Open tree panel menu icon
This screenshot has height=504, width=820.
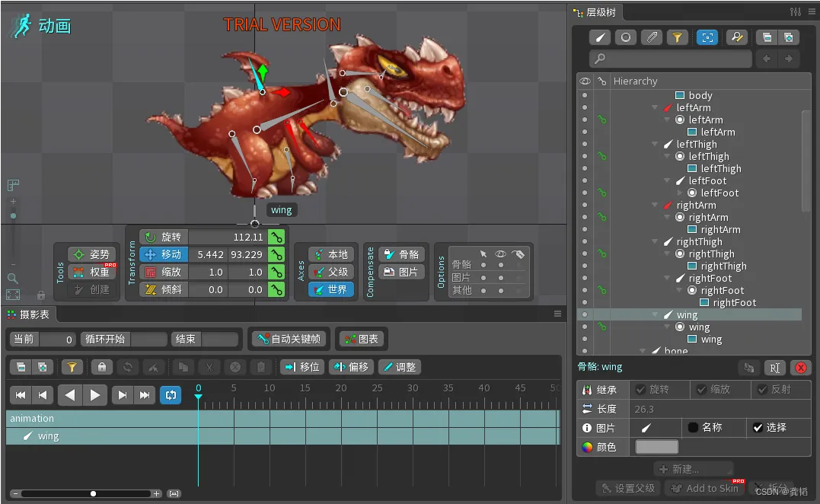pyautogui.click(x=812, y=11)
